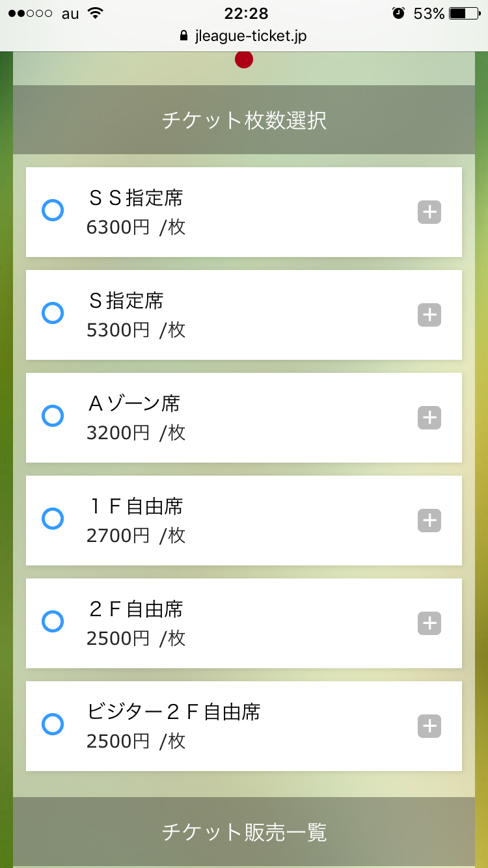The width and height of the screenshot is (488, 868).
Task: Tap the plus icon for ２Ｆ自由席
Action: (429, 623)
